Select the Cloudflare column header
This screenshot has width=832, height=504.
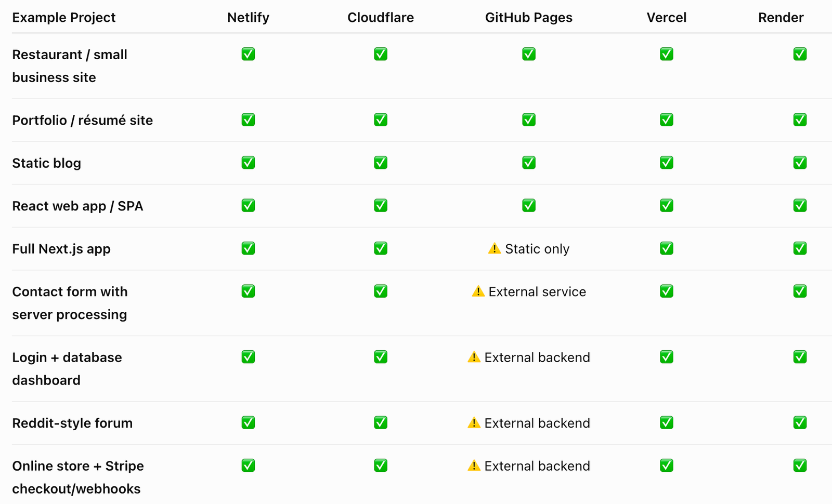pos(381,17)
